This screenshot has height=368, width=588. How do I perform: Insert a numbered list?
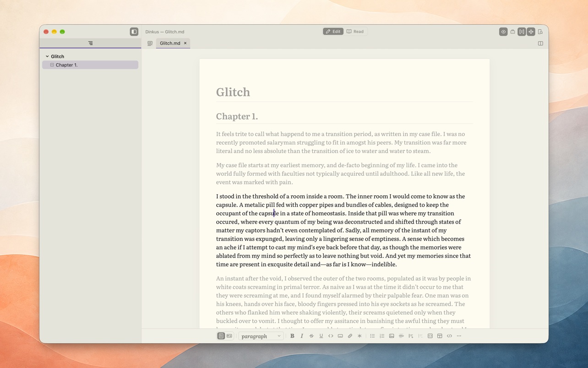pyautogui.click(x=382, y=336)
